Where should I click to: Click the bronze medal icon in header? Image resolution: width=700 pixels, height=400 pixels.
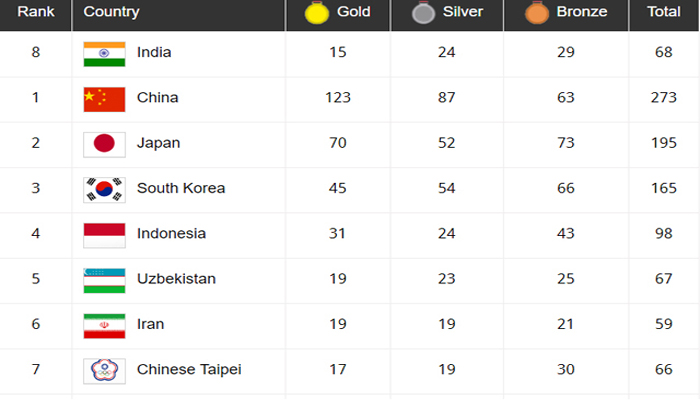tap(537, 12)
